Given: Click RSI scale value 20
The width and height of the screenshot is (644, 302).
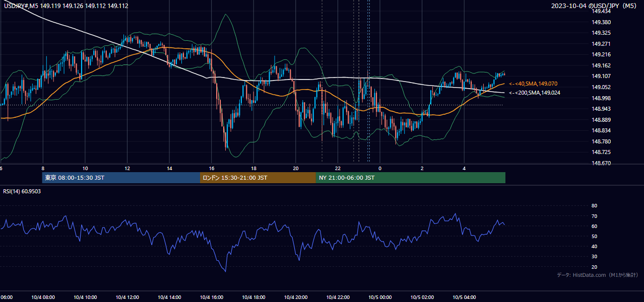Looking at the screenshot, I should (594, 267).
